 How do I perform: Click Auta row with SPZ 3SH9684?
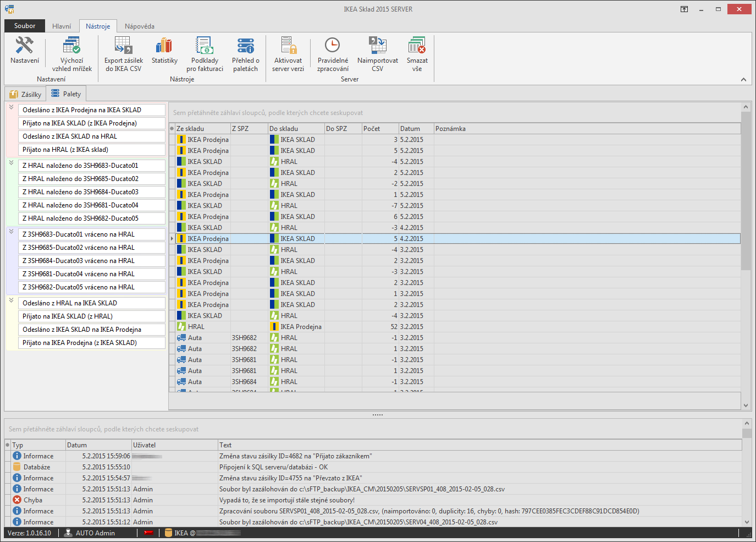(455, 381)
